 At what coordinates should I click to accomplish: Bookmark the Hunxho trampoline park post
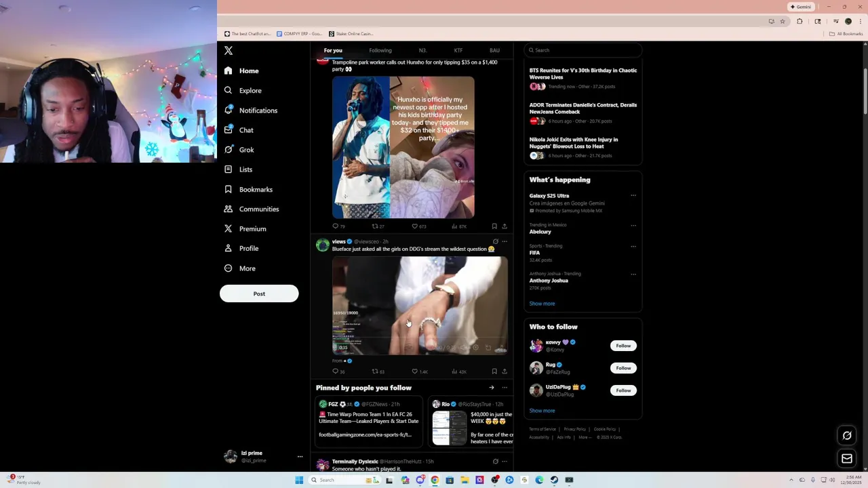click(494, 226)
